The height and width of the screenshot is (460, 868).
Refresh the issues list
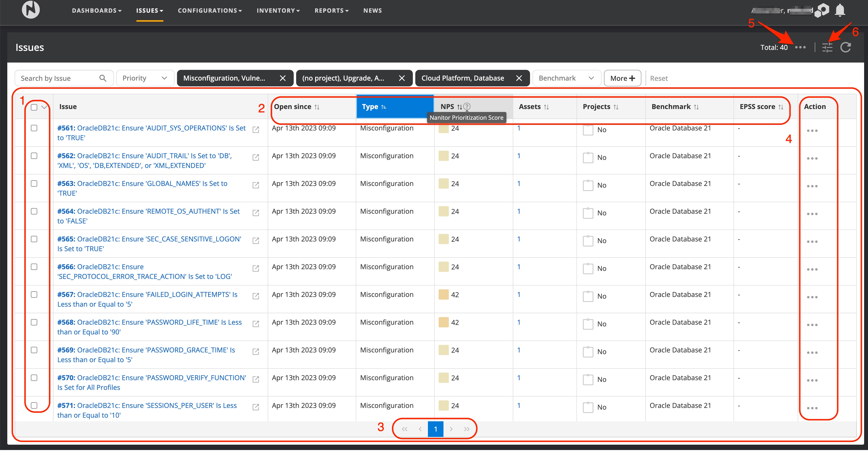[845, 47]
